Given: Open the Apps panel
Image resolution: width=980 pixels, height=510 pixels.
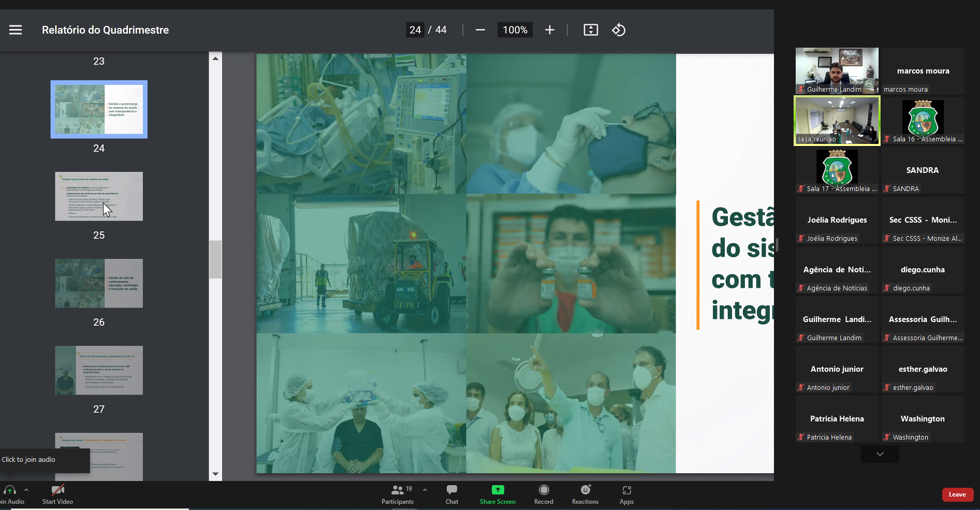Looking at the screenshot, I should pos(626,494).
